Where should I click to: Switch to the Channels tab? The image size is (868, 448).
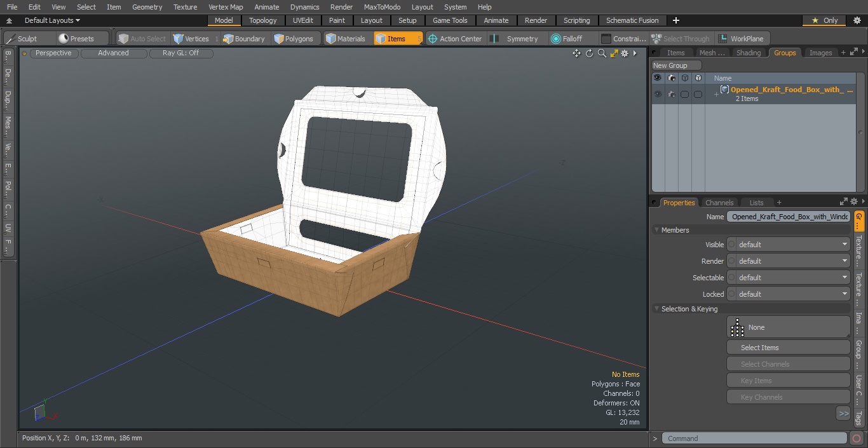719,203
